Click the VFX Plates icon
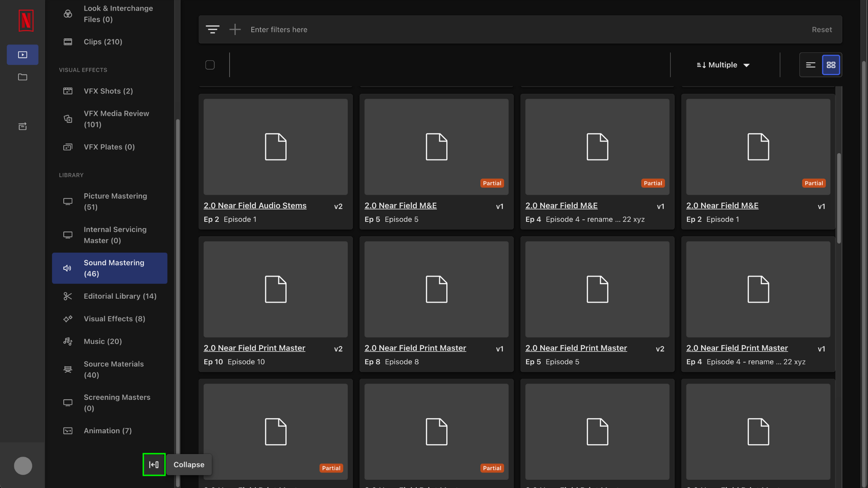The width and height of the screenshot is (868, 488). coord(68,147)
